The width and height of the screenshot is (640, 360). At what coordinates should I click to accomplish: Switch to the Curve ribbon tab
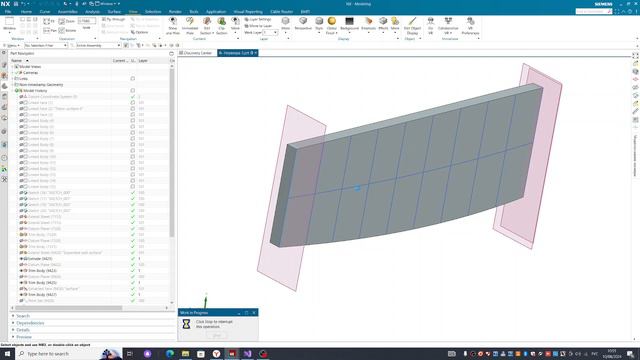(45, 12)
